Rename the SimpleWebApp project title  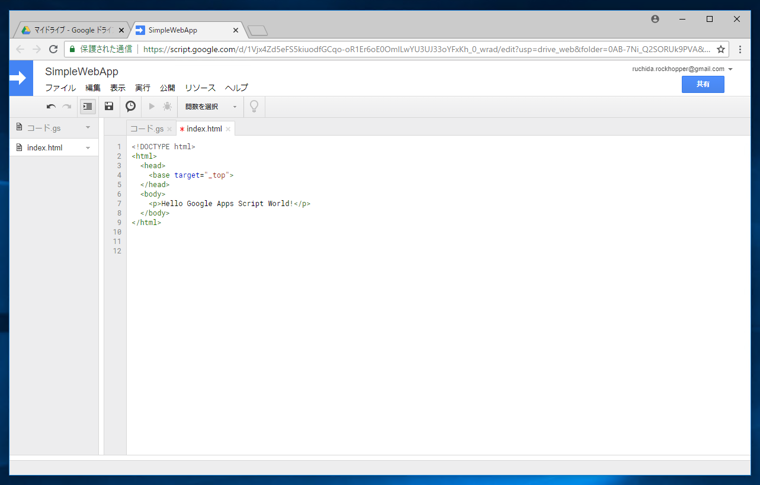coord(81,72)
